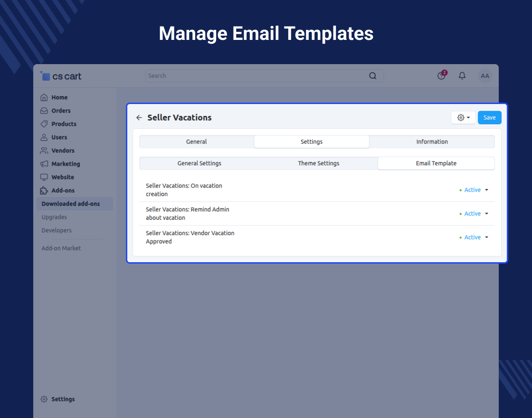This screenshot has height=418, width=532.
Task: Open Vendors in the sidebar
Action: pyautogui.click(x=63, y=150)
